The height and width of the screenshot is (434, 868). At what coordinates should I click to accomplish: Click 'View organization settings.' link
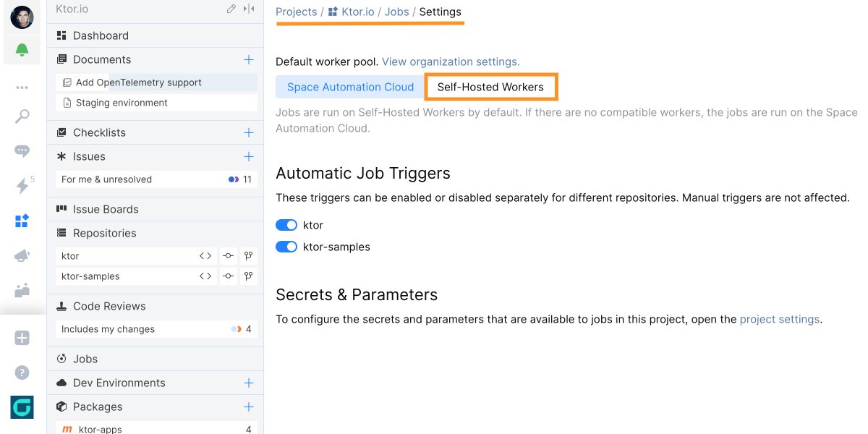[451, 61]
